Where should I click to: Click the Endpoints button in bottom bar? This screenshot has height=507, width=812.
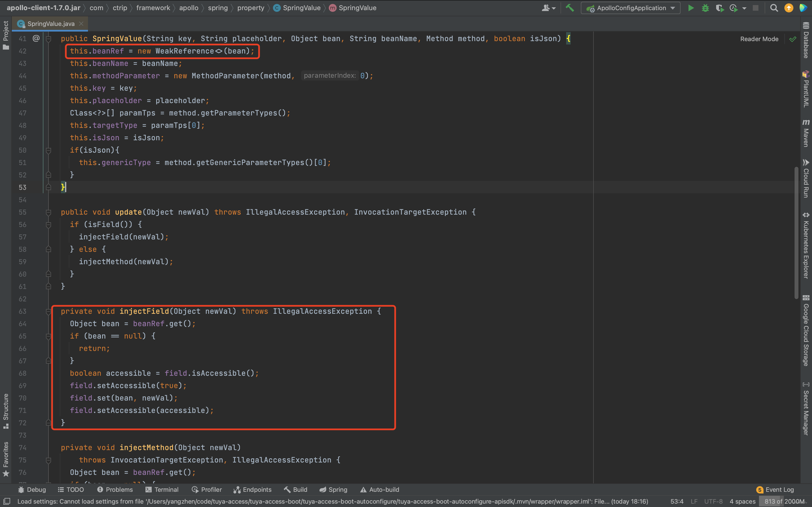(252, 490)
